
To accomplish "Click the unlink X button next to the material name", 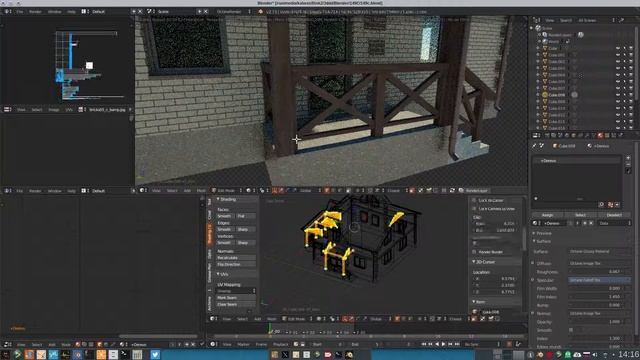I will (591, 223).
